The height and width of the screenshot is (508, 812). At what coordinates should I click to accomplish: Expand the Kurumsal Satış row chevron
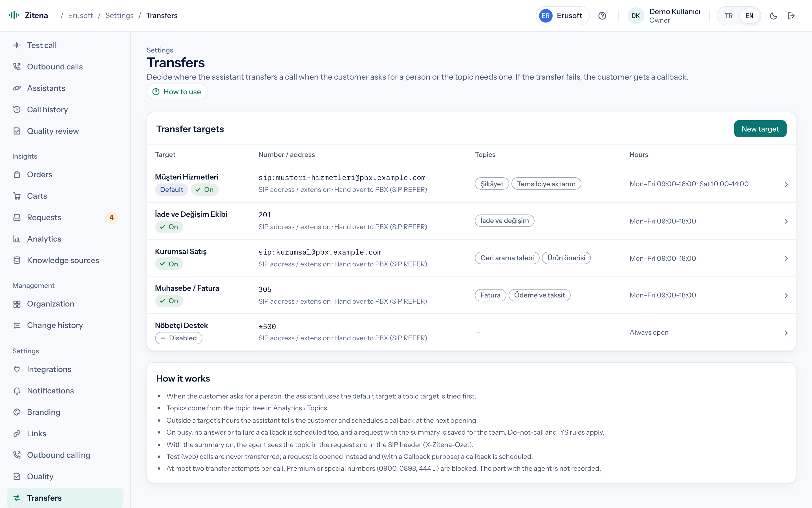click(786, 258)
